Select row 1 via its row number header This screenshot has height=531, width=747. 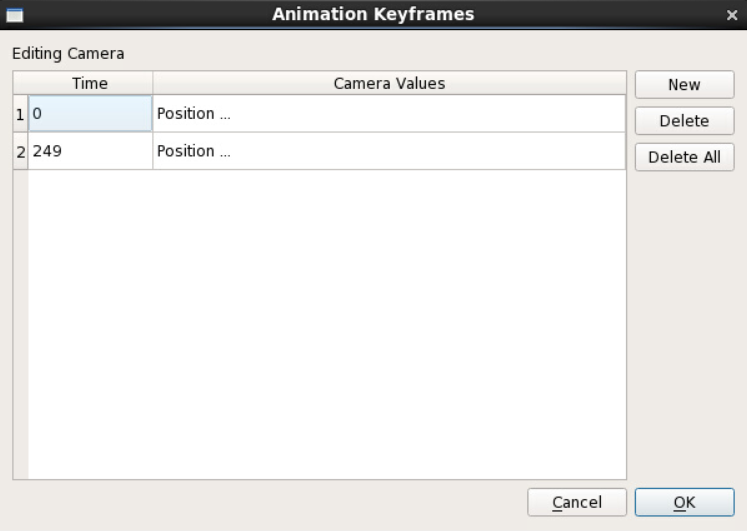[20, 114]
